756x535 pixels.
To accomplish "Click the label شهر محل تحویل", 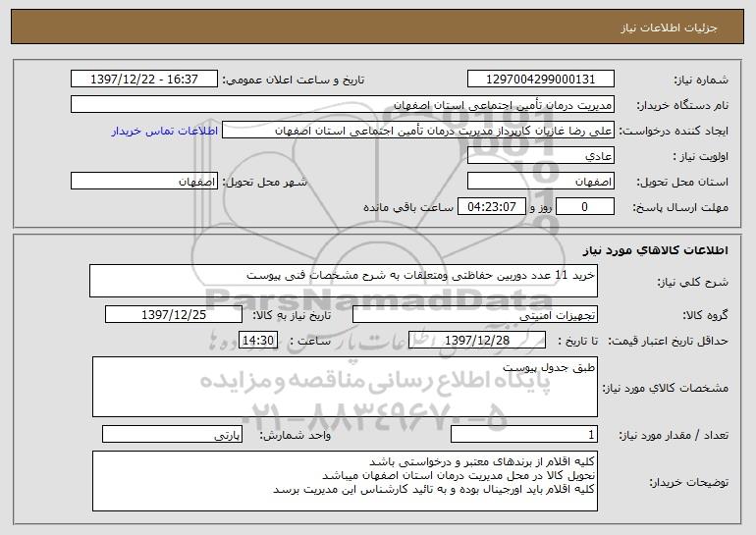I will point(264,182).
